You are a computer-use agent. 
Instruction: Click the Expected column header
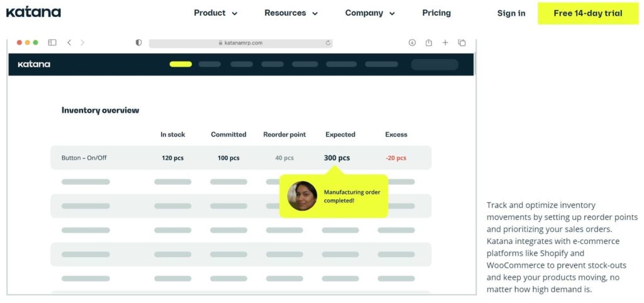(x=340, y=135)
